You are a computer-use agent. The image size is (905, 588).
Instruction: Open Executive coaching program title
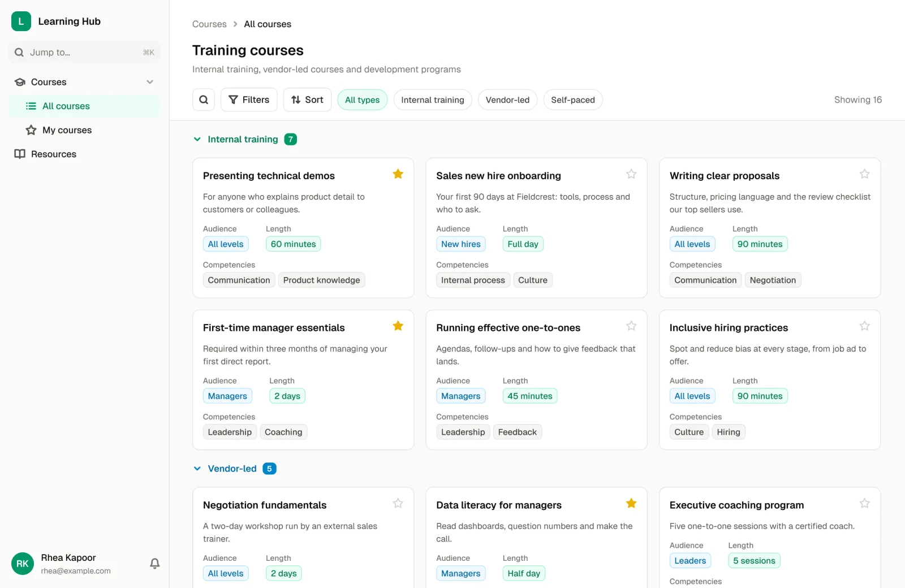[x=736, y=505]
